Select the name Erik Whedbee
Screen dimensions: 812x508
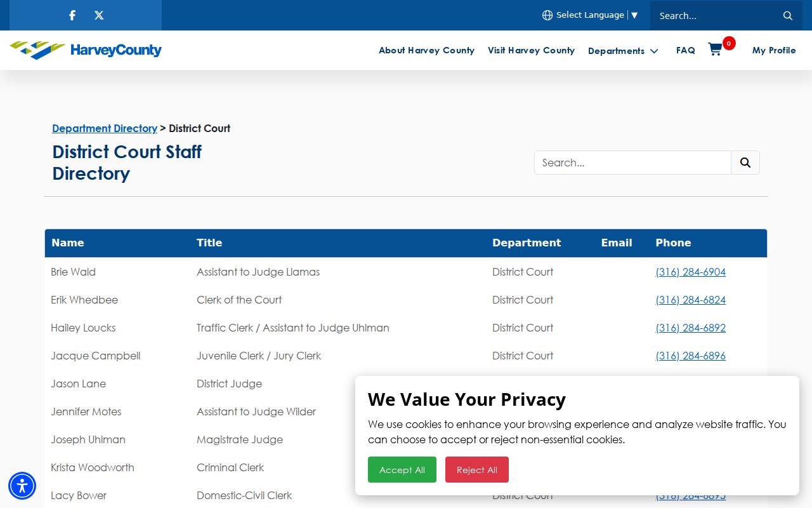(84, 300)
